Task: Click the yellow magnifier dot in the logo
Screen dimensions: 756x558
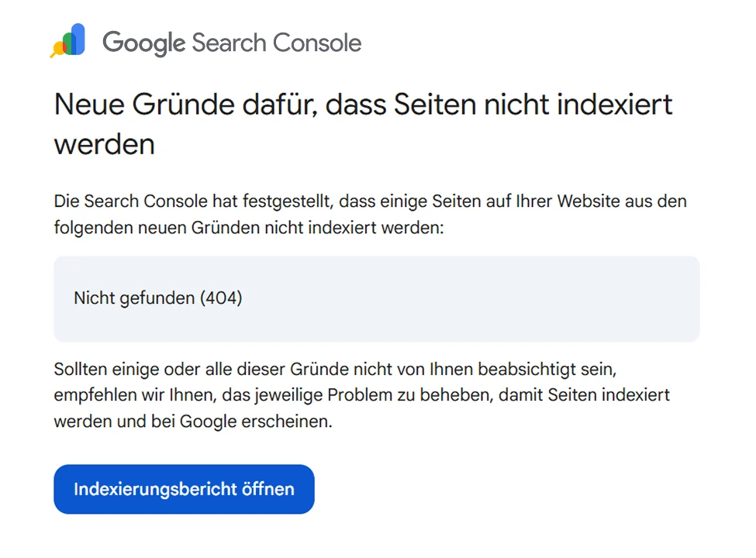Action: [59, 48]
